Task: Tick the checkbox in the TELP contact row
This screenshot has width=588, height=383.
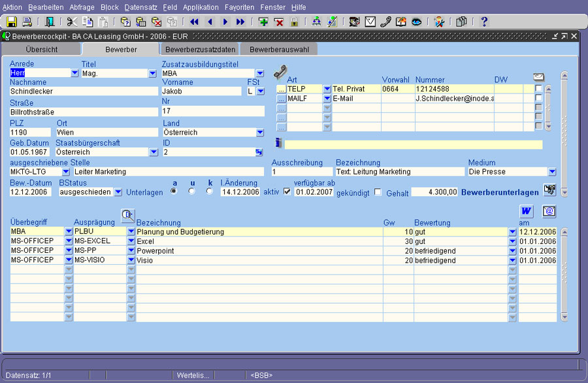Action: coord(538,88)
